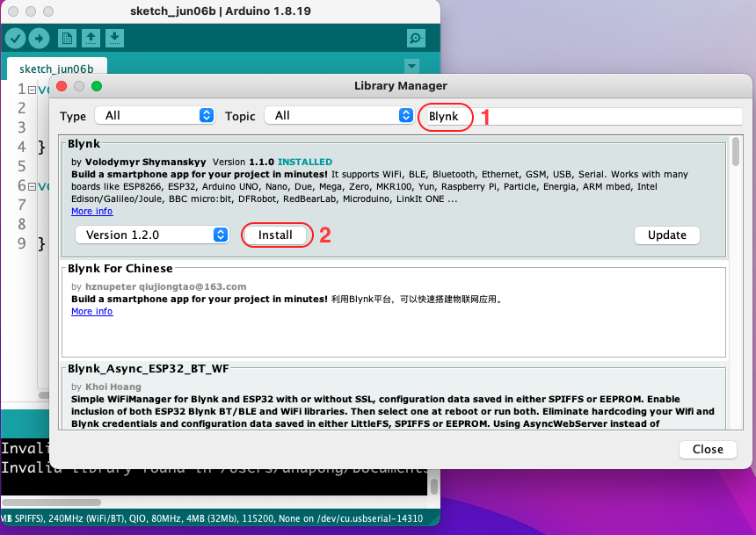The width and height of the screenshot is (756, 535).
Task: Click the Library Manager list vertical scrollbar
Action: (735, 151)
